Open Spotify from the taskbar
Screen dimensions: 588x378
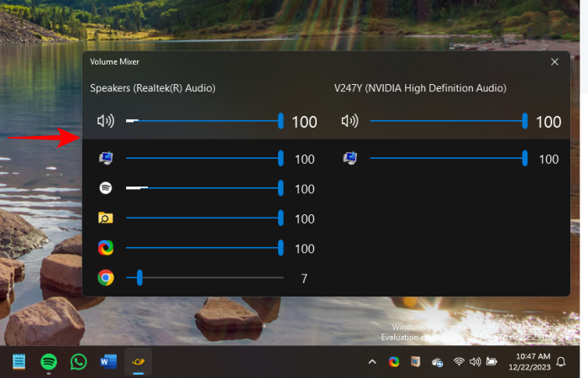click(x=49, y=362)
